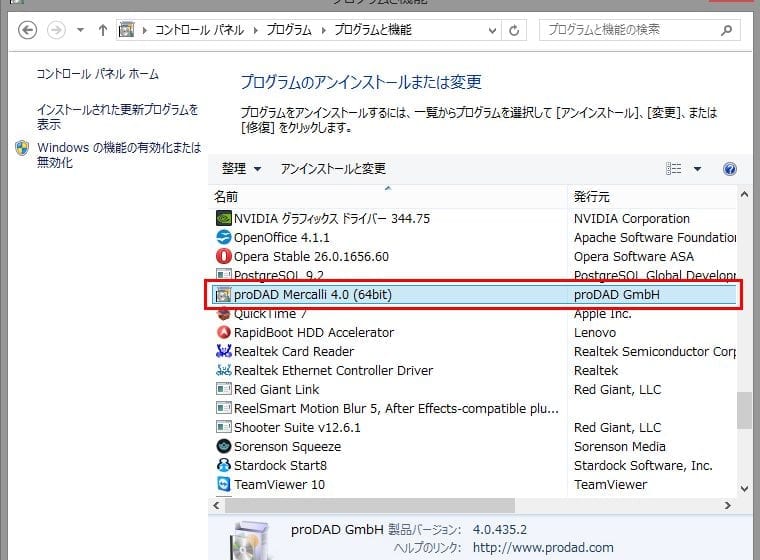Click the OpenOffice icon
The image size is (760, 560).
pos(223,237)
